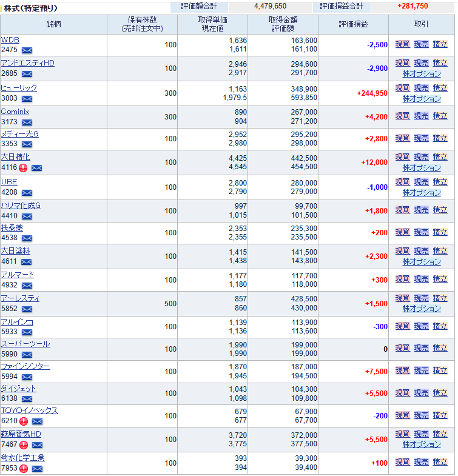Click 株オプション in the UBE row
Image resolution: width=458 pixels, height=476 pixels.
(x=422, y=193)
